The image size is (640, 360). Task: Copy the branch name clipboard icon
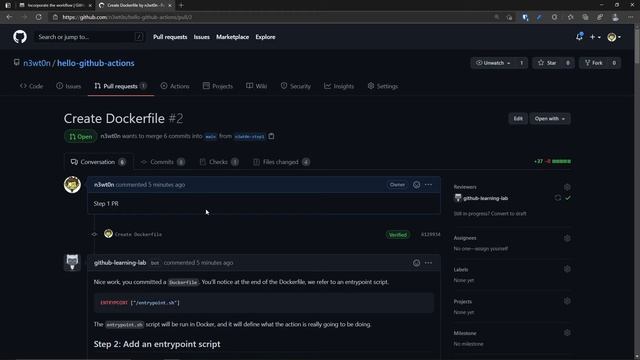271,136
